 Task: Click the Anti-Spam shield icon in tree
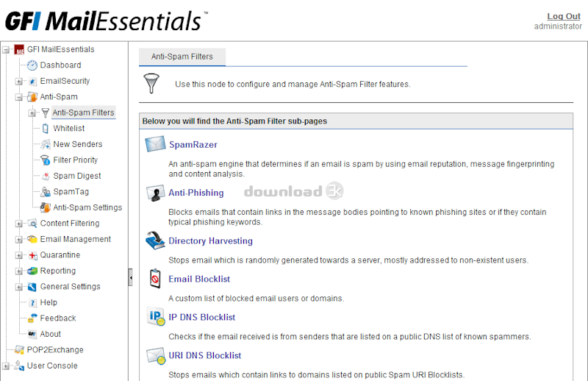32,97
